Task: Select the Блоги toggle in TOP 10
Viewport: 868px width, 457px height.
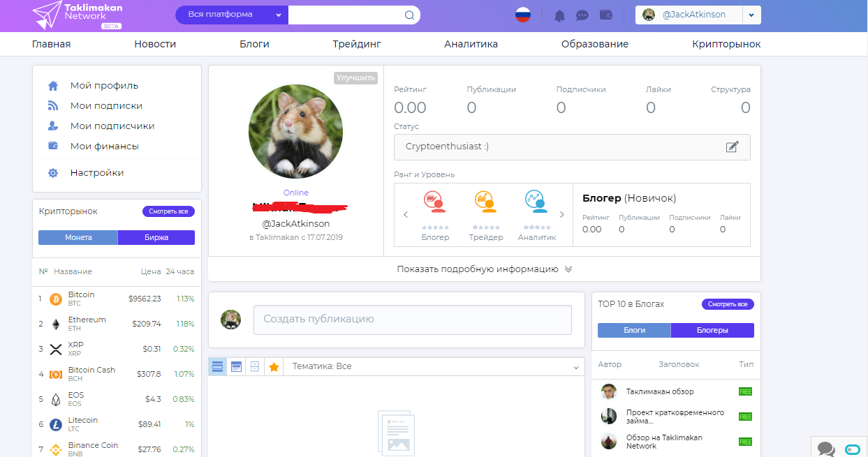Action: point(634,330)
